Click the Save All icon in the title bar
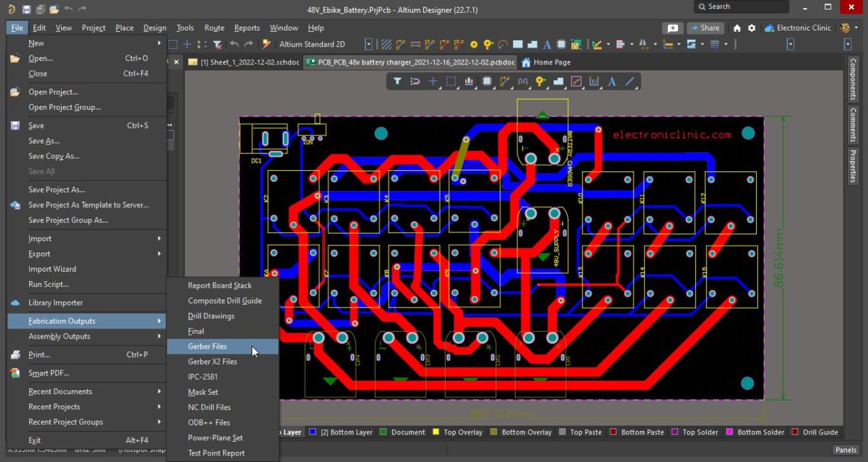The height and width of the screenshot is (462, 868). [x=41, y=9]
